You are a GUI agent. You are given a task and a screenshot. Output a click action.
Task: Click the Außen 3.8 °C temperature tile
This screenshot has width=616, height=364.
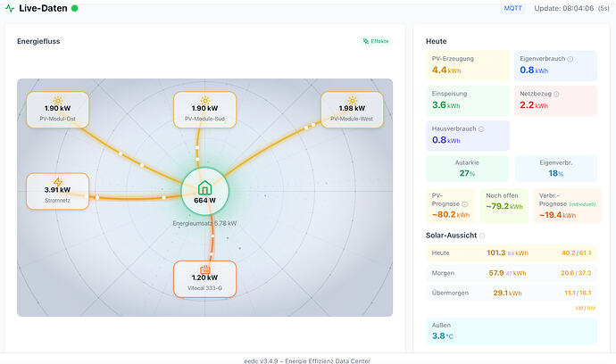click(x=512, y=331)
